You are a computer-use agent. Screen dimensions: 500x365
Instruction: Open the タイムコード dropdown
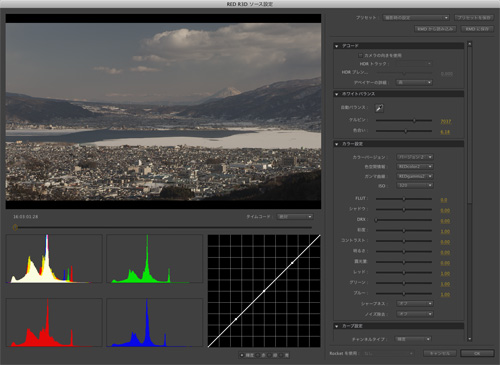click(295, 217)
